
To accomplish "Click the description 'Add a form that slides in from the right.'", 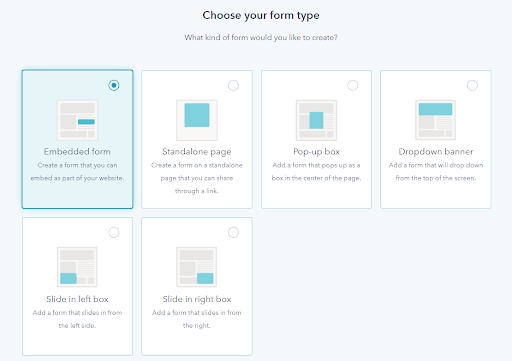I will coord(197,319).
